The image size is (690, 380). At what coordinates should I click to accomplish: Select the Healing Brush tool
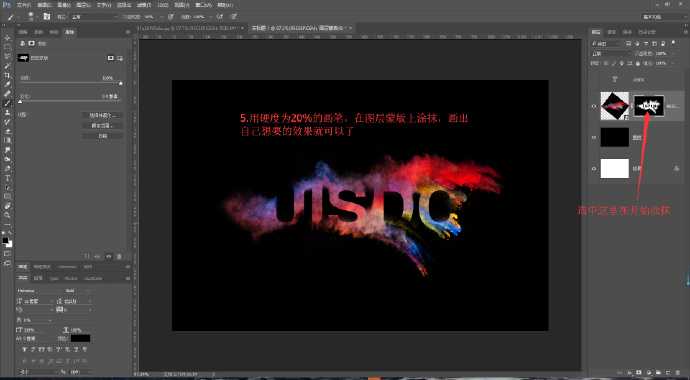(x=7, y=94)
